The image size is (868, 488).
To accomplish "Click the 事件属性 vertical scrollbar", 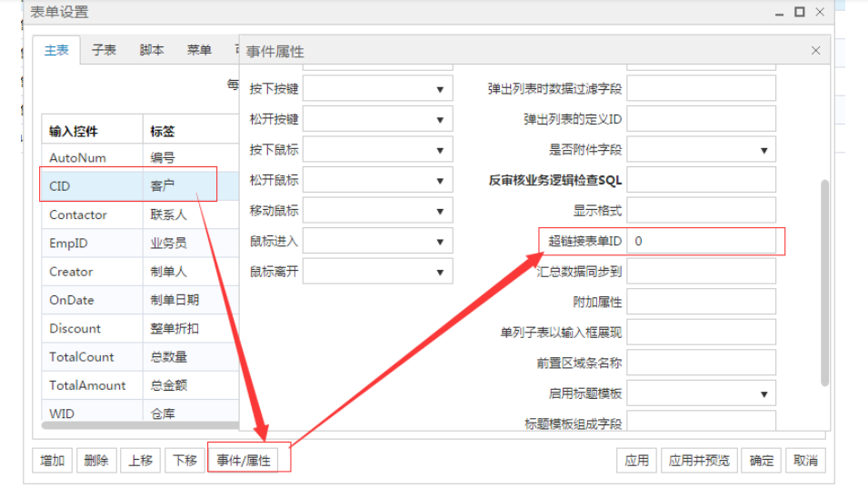I will click(x=824, y=282).
